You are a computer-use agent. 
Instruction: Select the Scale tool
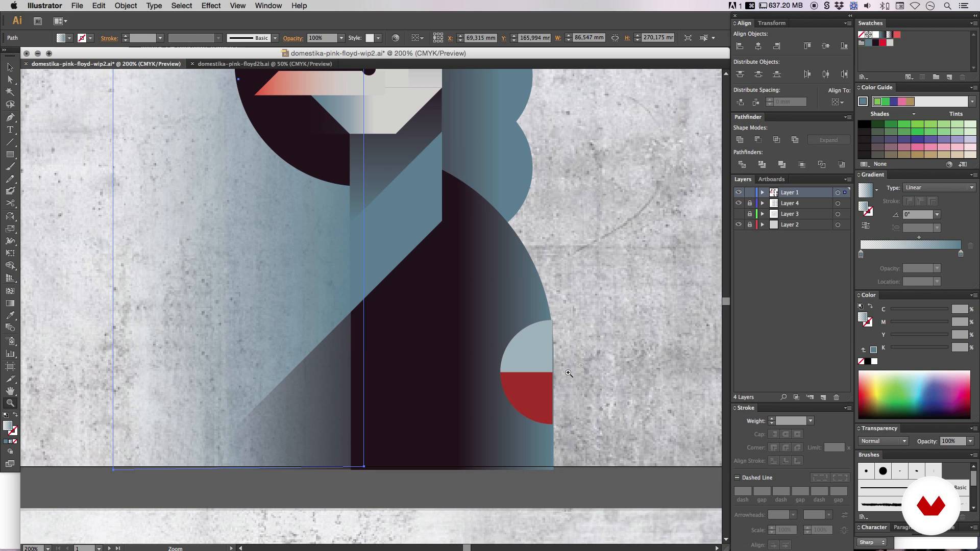pyautogui.click(x=10, y=229)
